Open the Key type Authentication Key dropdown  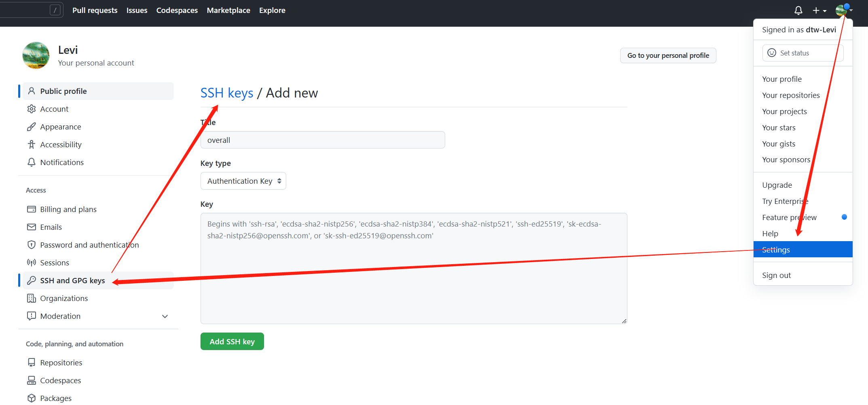(243, 181)
